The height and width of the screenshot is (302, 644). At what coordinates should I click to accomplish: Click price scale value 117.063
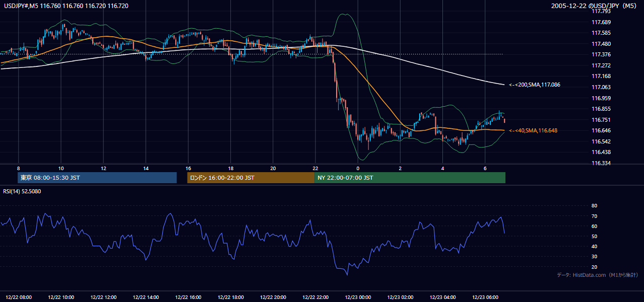pos(601,87)
